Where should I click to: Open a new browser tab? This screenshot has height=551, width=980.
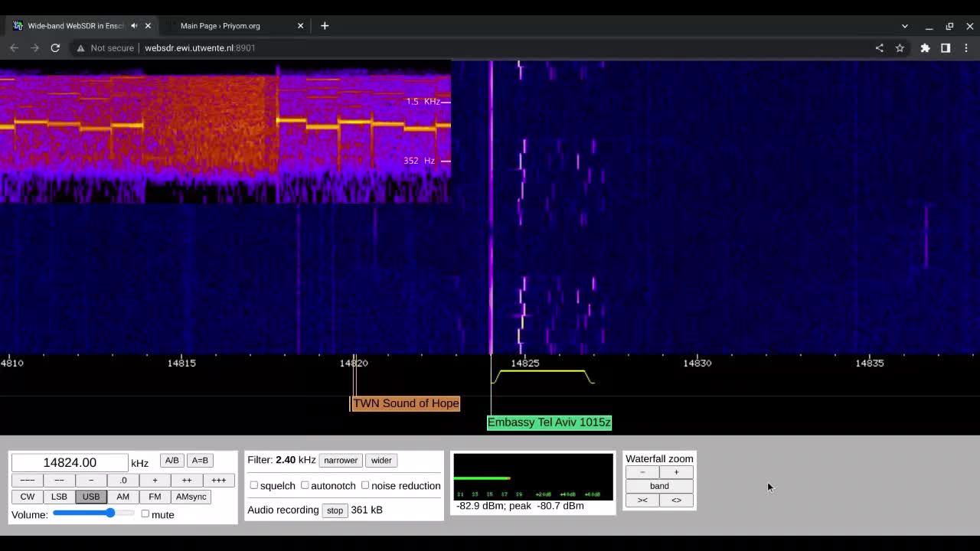point(325,25)
